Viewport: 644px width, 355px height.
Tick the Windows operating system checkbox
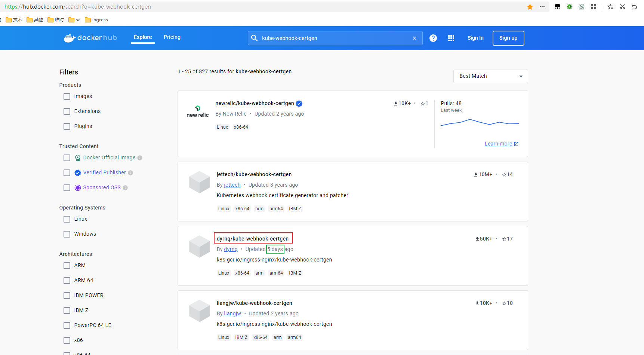pos(67,234)
